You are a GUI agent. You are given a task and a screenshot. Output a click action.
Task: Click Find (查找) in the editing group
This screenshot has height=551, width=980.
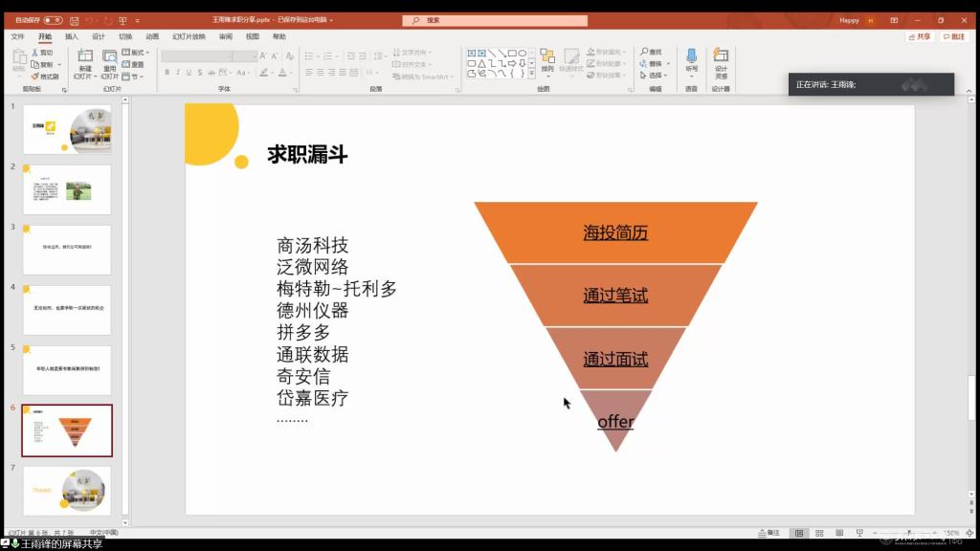click(x=651, y=52)
